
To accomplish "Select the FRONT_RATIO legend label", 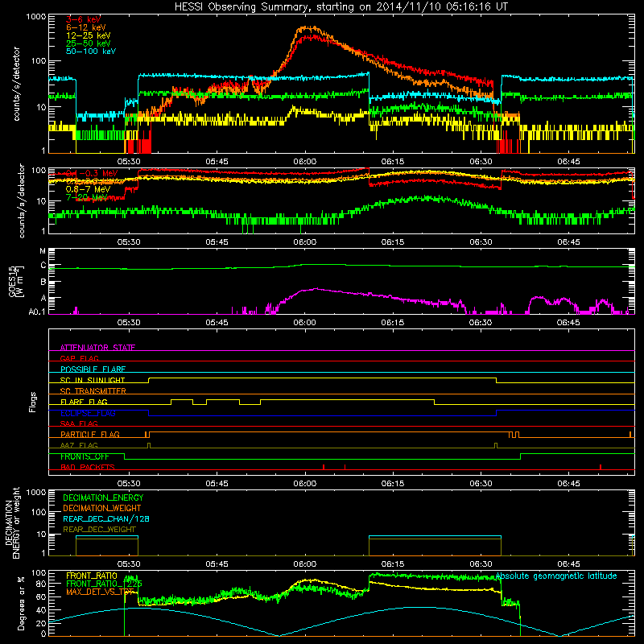I will point(92,576).
